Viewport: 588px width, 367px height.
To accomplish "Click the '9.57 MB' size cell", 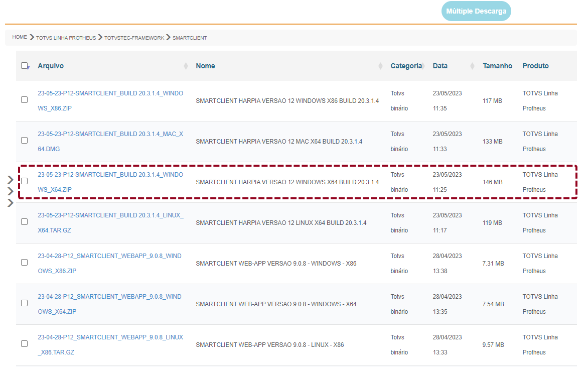I will pyautogui.click(x=493, y=345).
